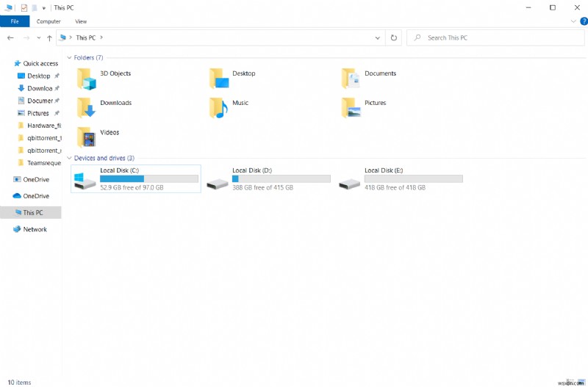588x387 pixels.
Task: Click the Properties icon in title bar
Action: pos(24,7)
